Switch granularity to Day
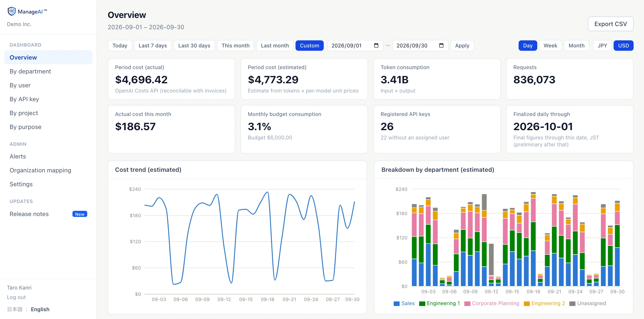 [x=528, y=45]
